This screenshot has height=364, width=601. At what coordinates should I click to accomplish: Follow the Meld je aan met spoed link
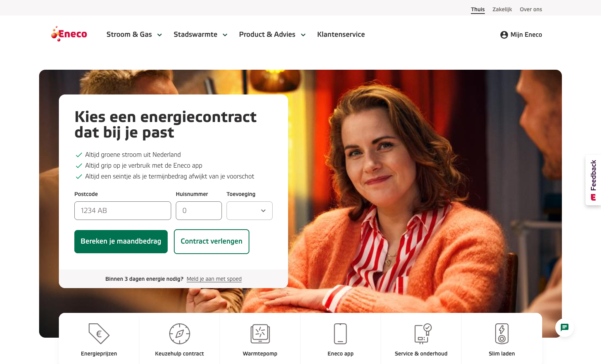pyautogui.click(x=214, y=279)
